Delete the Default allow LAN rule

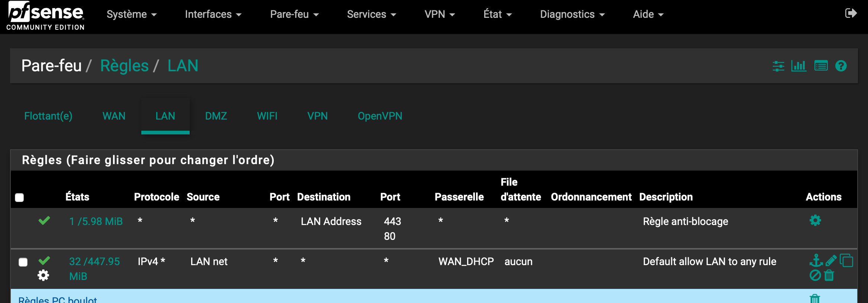coord(829,276)
